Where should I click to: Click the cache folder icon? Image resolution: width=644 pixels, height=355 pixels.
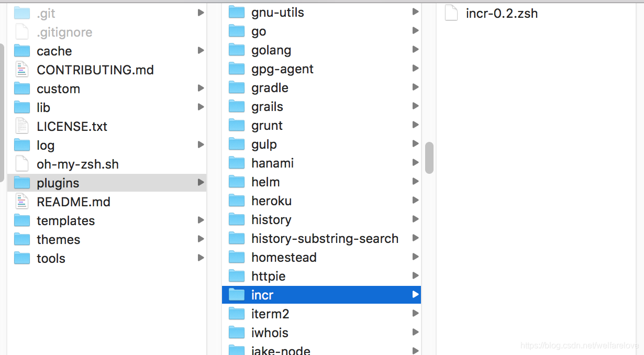[x=22, y=51]
